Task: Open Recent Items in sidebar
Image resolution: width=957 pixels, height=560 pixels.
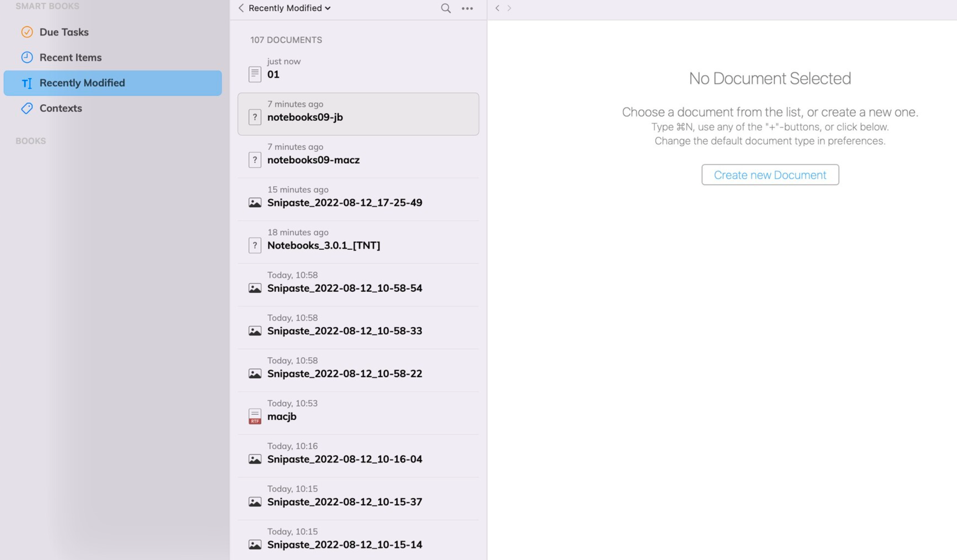Action: 113,57
